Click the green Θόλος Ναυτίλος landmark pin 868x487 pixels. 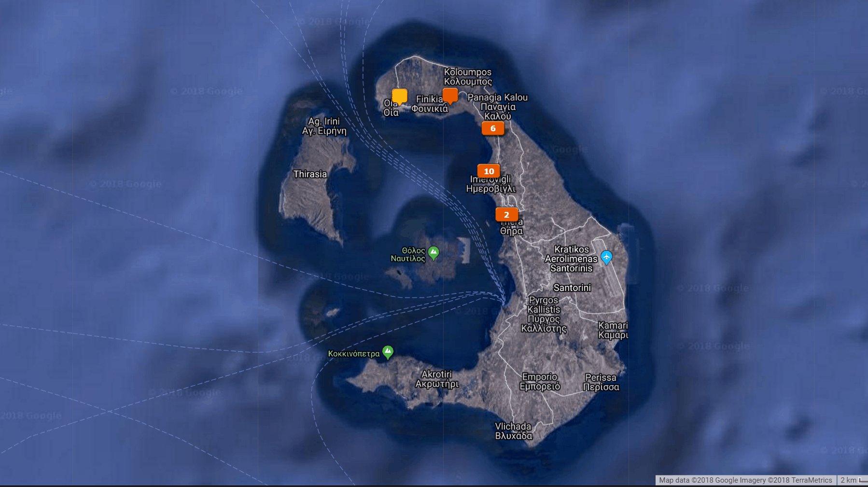tap(434, 253)
